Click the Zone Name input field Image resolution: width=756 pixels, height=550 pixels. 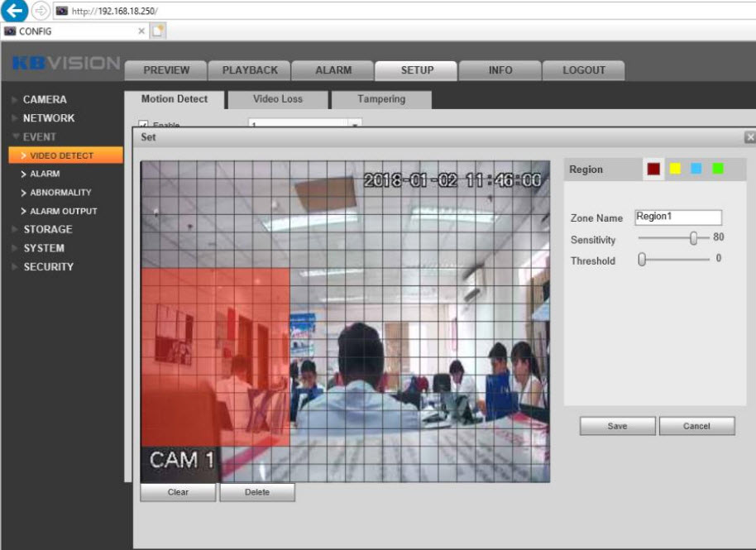(678, 217)
